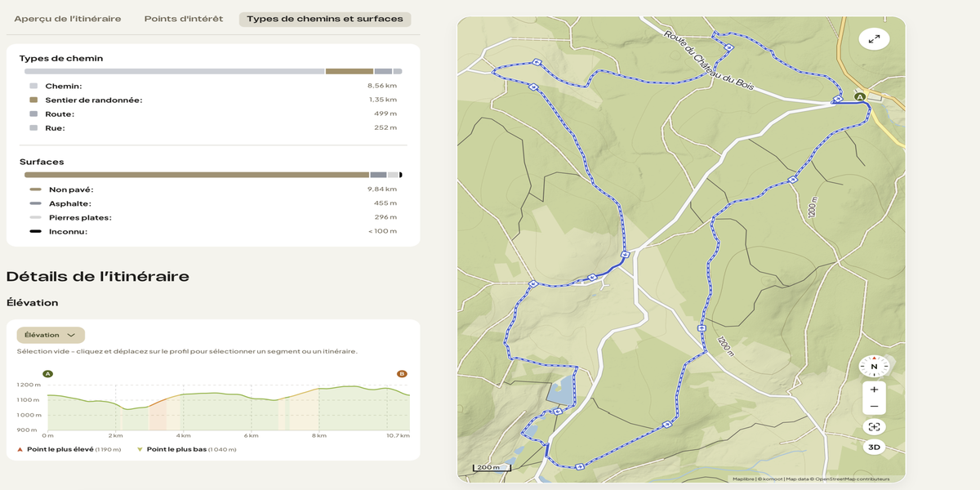Expand the map to fullscreen
This screenshot has height=490, width=980.
(x=874, y=39)
